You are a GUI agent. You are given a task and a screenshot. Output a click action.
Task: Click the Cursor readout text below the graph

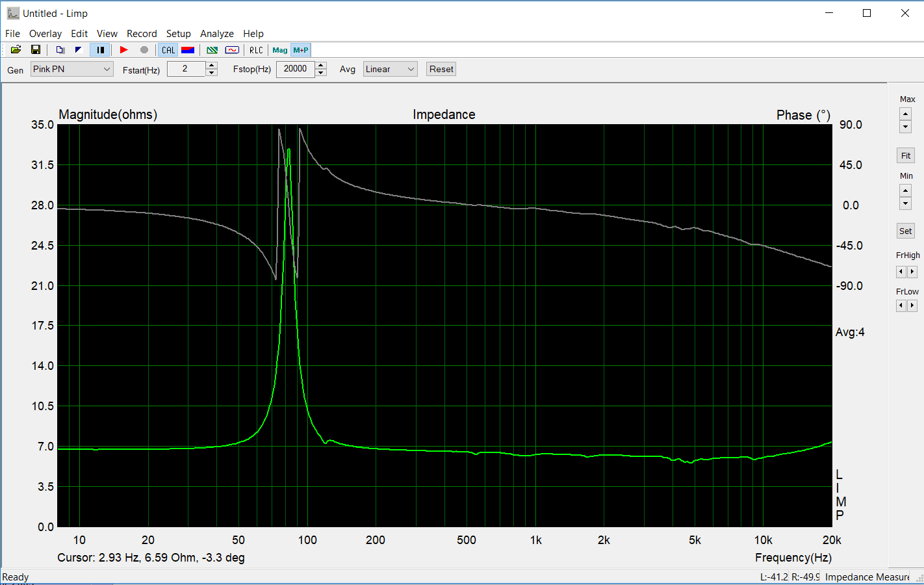(x=151, y=558)
